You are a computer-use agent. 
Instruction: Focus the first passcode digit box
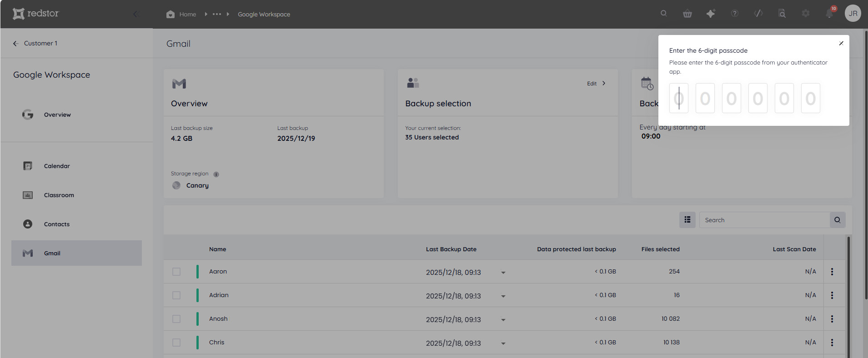[679, 98]
